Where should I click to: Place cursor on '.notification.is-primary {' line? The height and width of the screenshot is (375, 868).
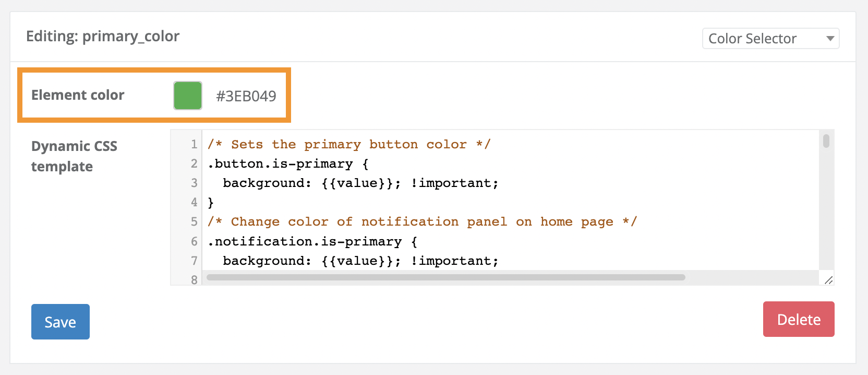click(312, 242)
